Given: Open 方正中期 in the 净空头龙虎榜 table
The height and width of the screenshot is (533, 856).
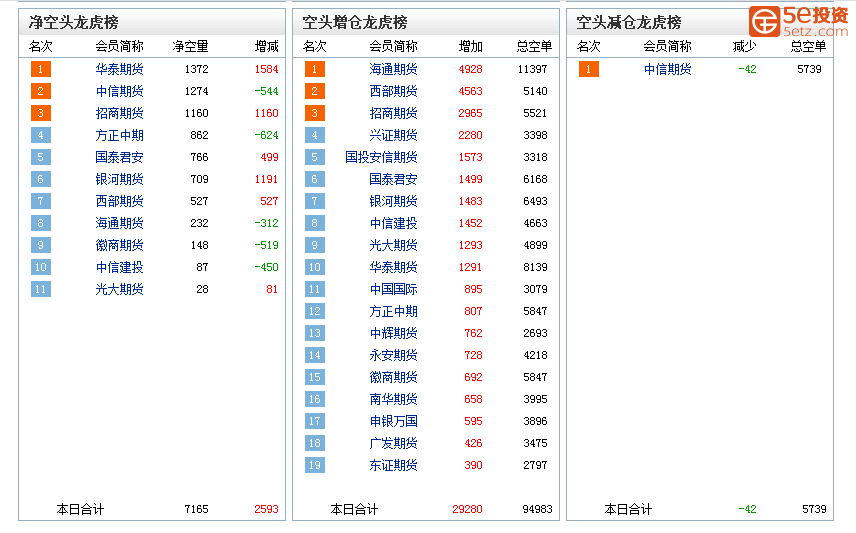Looking at the screenshot, I should [119, 135].
